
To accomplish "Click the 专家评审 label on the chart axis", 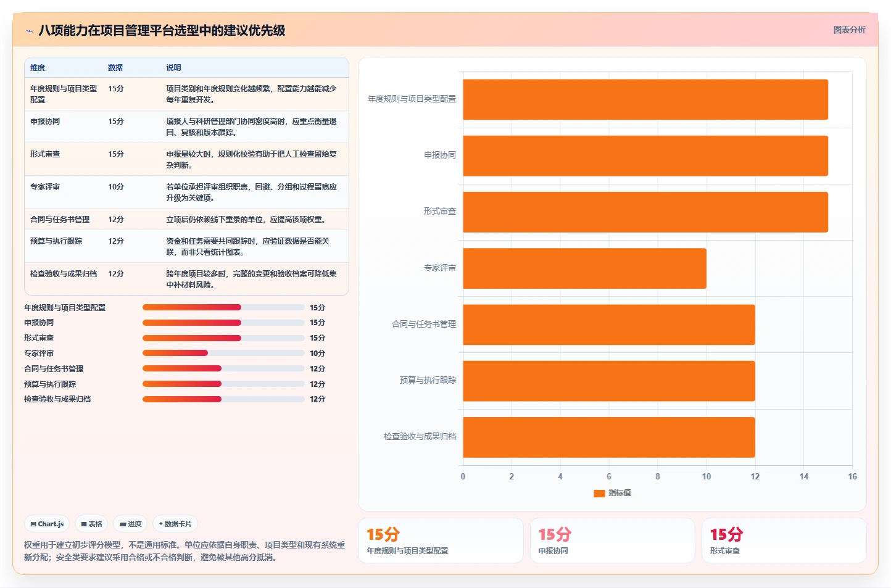I will coord(440,268).
